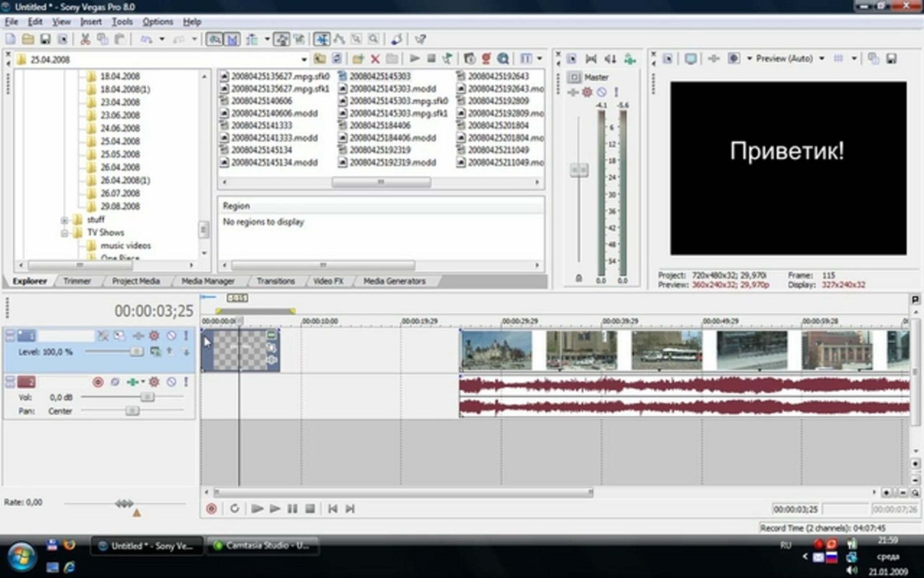Viewport: 924px width, 578px height.
Task: Mute video track 1
Action: pos(171,336)
